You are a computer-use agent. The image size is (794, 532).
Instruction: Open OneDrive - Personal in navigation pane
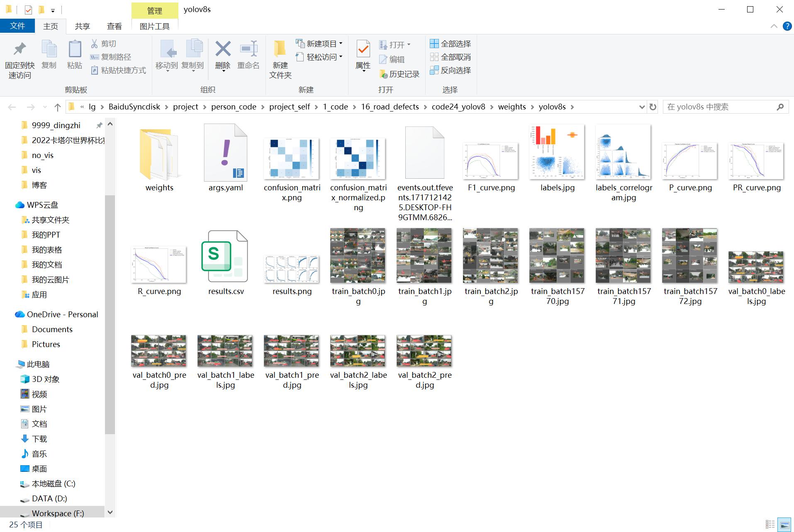pos(56,314)
